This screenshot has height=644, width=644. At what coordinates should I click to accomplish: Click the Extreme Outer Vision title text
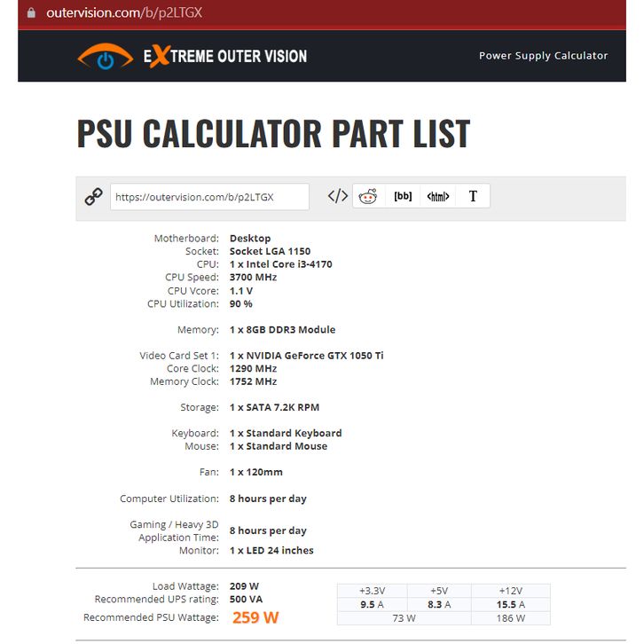(x=225, y=56)
